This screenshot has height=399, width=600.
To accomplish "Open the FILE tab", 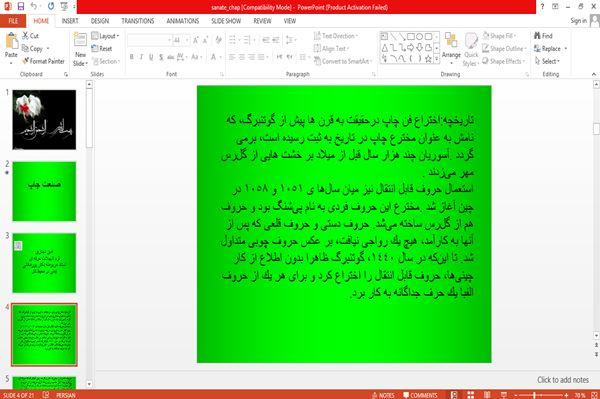I will (x=13, y=21).
